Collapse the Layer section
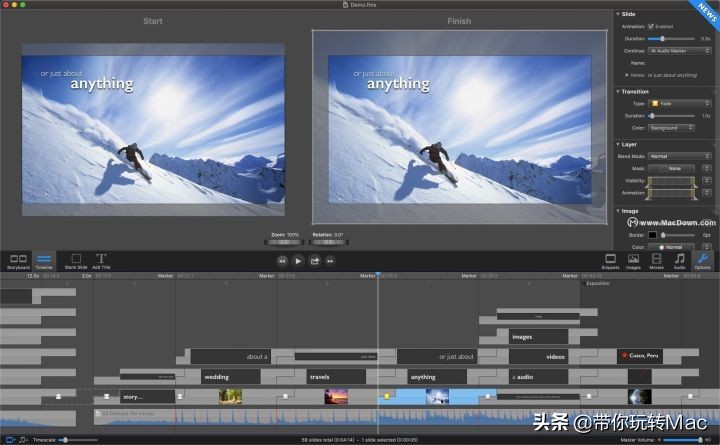Viewport: 720px width, 445px height. (618, 144)
